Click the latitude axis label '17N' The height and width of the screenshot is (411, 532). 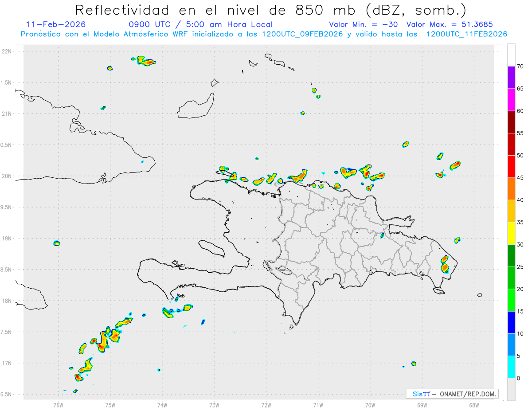(8, 363)
